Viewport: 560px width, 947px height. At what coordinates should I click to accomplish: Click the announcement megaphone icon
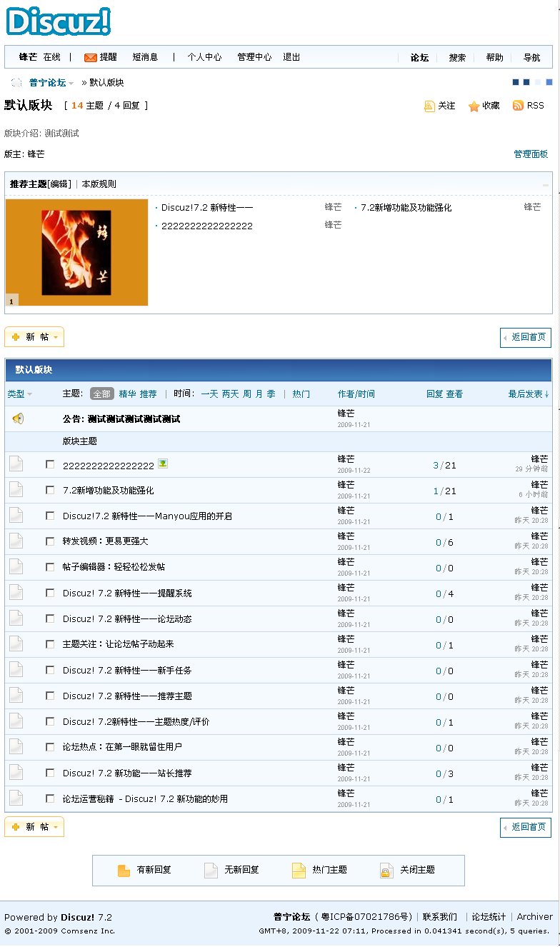pyautogui.click(x=17, y=419)
